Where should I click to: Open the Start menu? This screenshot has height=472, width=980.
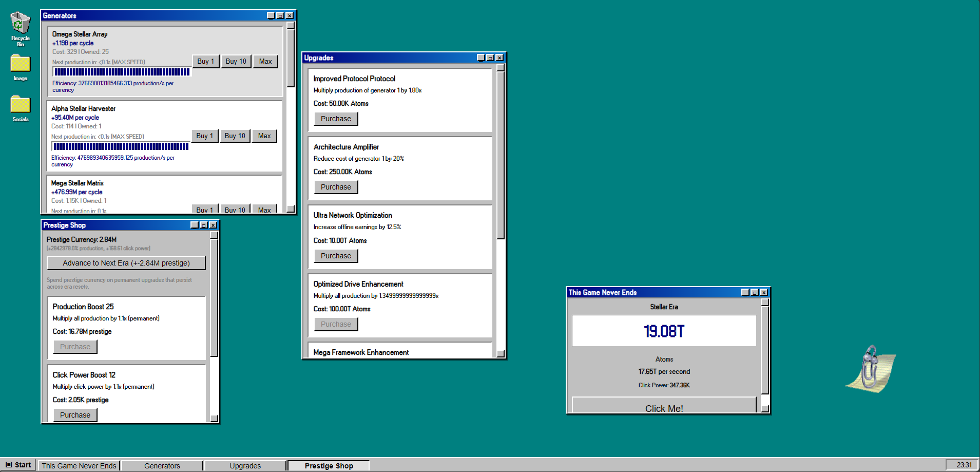(x=18, y=465)
